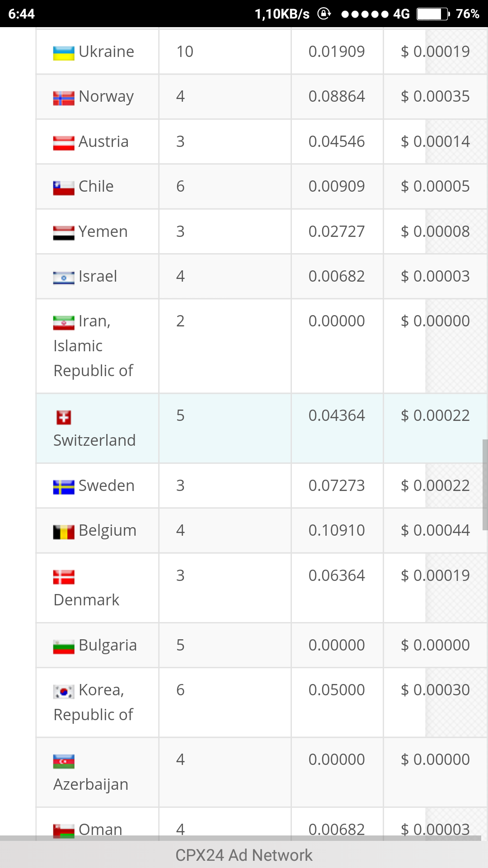Tap the clock showing 6:44
The height and width of the screenshot is (868, 488).
click(21, 14)
